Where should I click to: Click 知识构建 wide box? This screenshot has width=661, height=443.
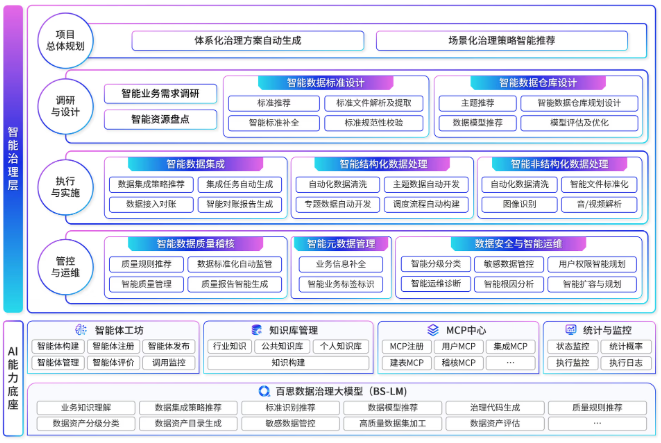288,363
